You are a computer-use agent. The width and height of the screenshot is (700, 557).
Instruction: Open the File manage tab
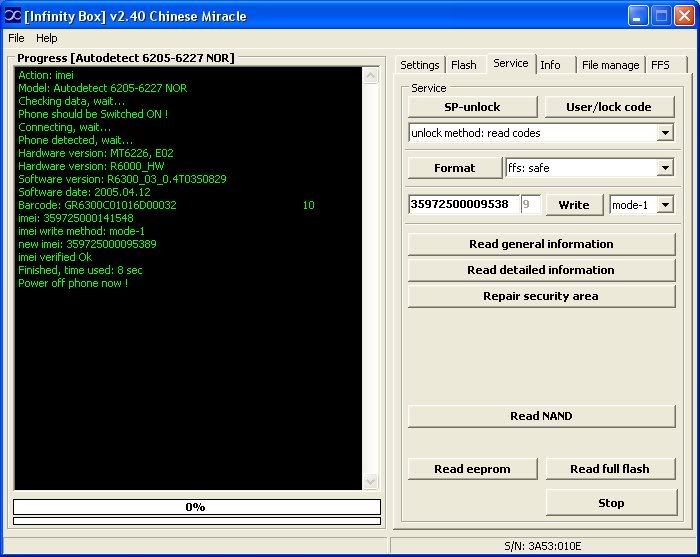611,65
